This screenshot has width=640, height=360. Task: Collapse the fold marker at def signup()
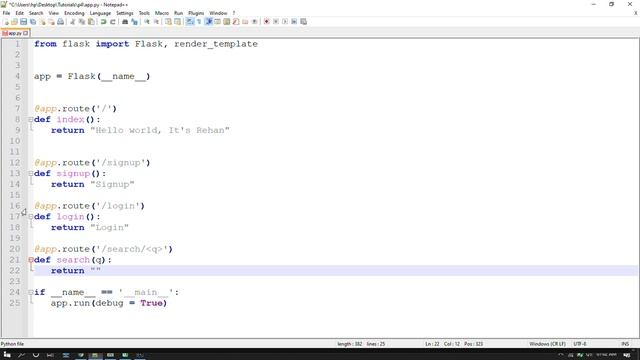coord(31,173)
